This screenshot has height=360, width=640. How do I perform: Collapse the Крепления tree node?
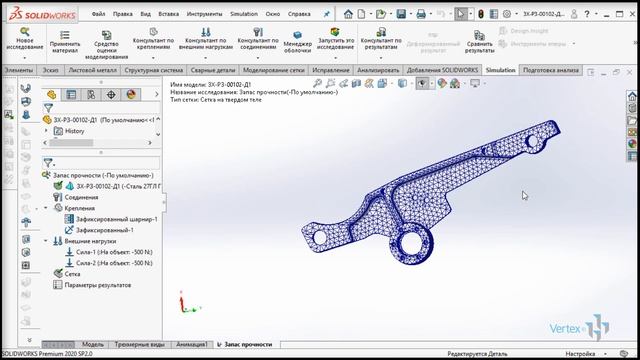(46, 208)
